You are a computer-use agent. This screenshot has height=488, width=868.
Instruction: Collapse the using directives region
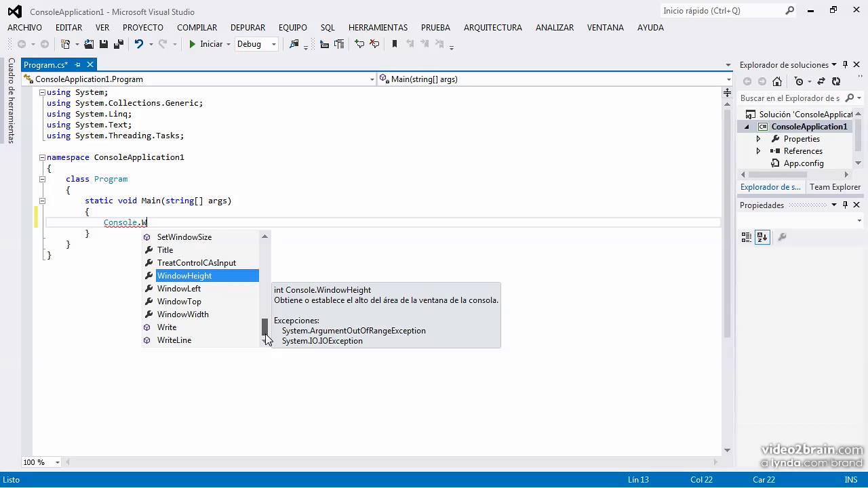pyautogui.click(x=42, y=92)
